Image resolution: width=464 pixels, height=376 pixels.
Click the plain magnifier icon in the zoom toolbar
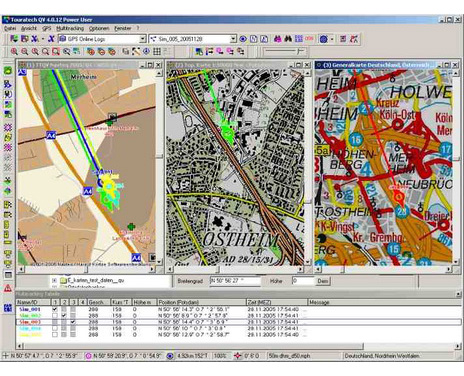45,51
